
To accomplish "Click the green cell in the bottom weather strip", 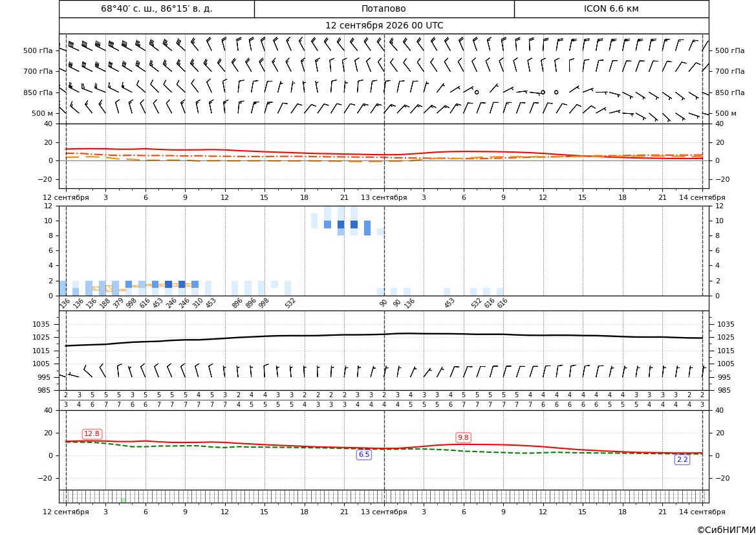I will click(124, 500).
